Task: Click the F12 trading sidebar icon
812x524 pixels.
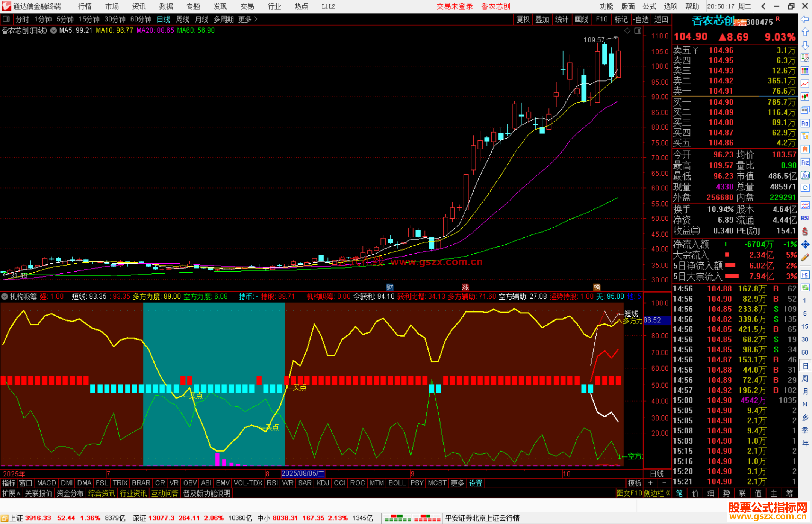Action: (805, 162)
